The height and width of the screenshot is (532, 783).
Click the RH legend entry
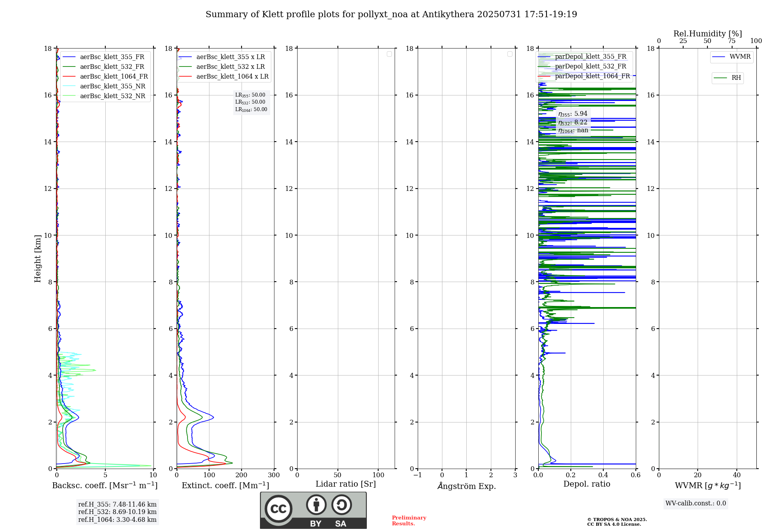[x=728, y=78]
